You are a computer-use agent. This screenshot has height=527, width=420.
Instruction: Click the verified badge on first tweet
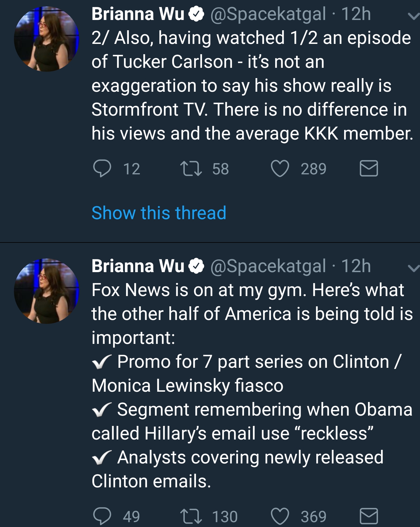tap(197, 14)
